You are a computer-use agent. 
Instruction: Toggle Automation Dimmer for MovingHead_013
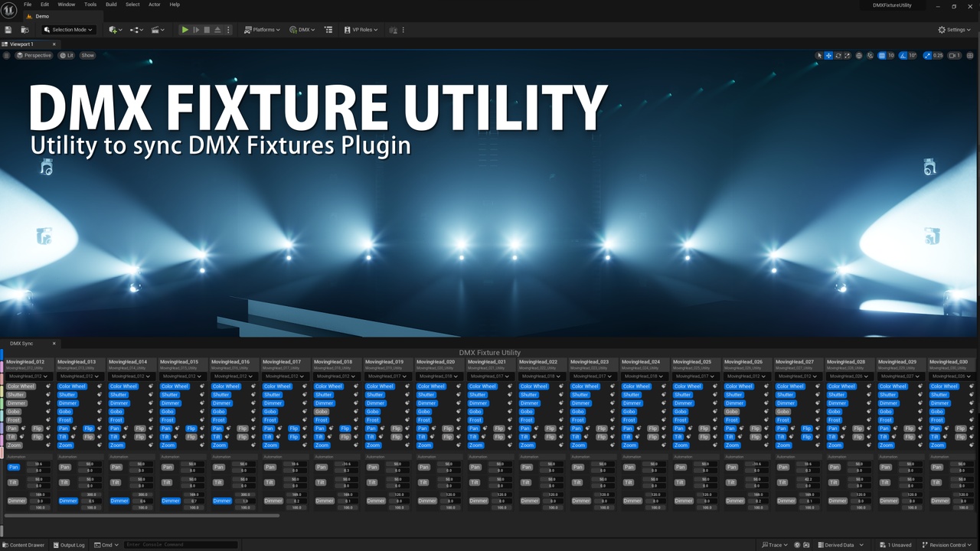pos(68,500)
